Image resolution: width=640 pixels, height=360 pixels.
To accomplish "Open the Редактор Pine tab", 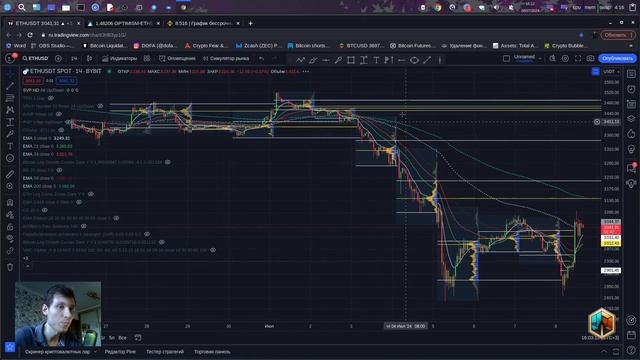I will (x=120, y=351).
